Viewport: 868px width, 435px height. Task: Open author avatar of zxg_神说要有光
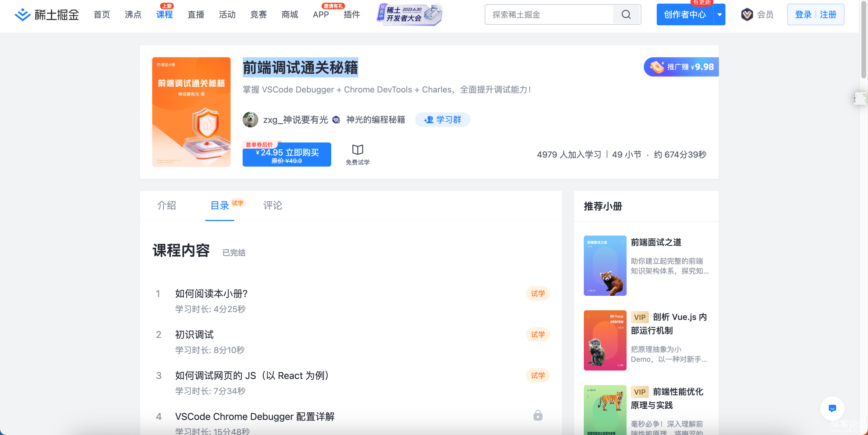250,120
